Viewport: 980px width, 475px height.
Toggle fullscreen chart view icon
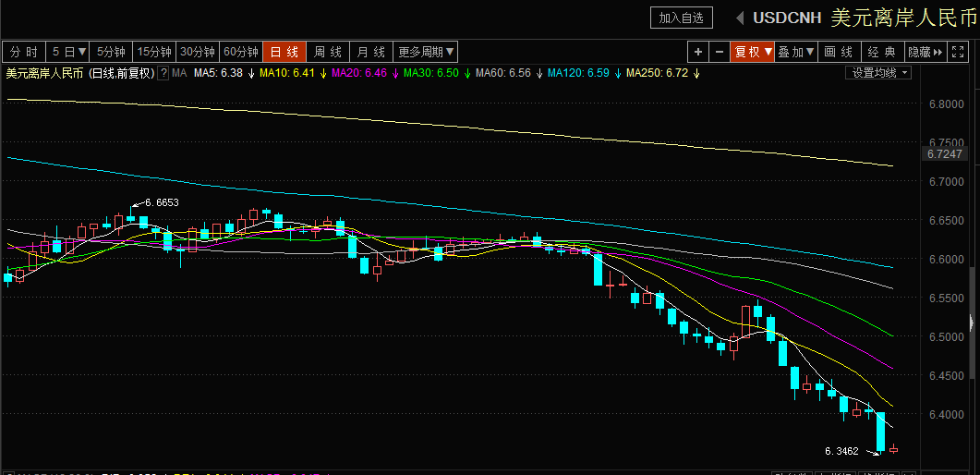pyautogui.click(x=963, y=52)
